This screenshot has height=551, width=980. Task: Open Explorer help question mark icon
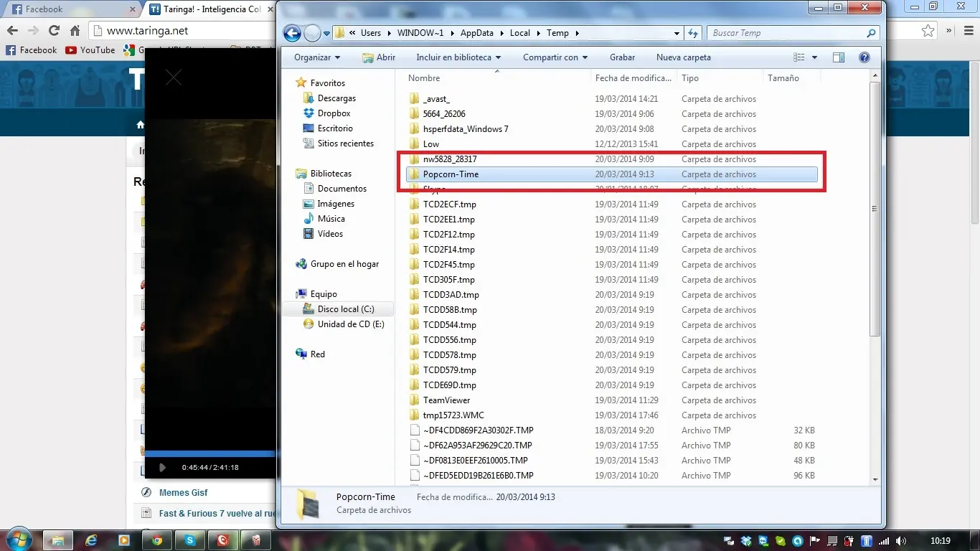(864, 57)
